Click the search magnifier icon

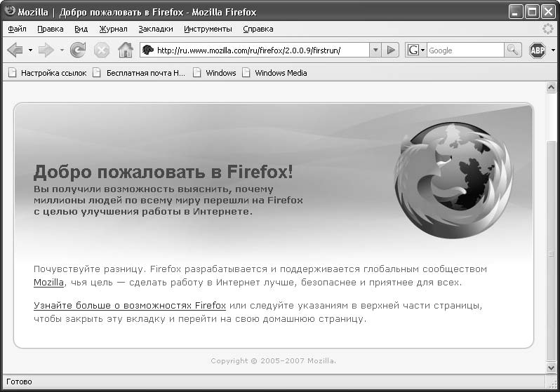point(512,50)
